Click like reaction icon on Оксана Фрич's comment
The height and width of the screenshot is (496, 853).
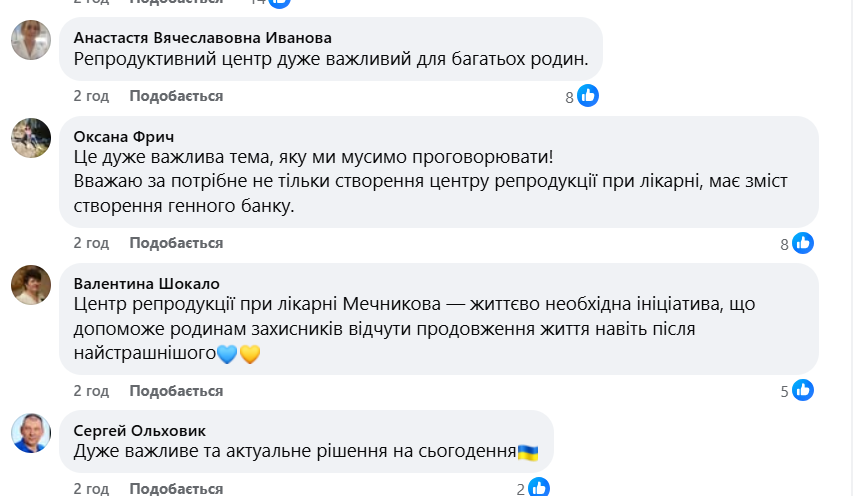(x=803, y=243)
